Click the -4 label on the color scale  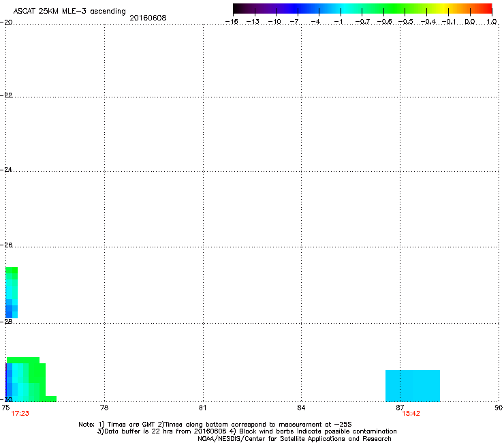[315, 22]
